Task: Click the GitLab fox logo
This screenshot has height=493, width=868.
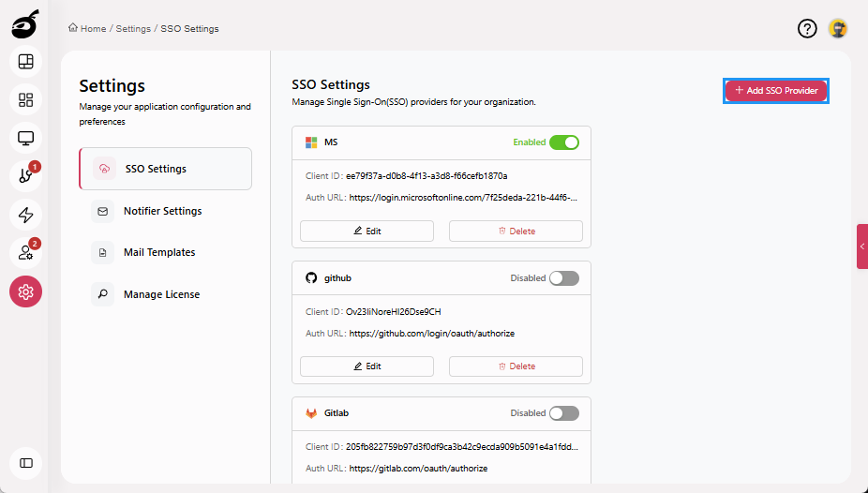Action: (311, 413)
